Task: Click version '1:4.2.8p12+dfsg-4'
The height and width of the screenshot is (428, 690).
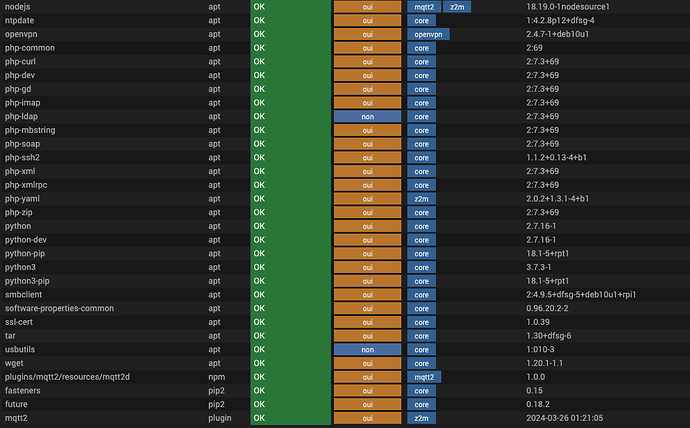Action: coord(560,21)
